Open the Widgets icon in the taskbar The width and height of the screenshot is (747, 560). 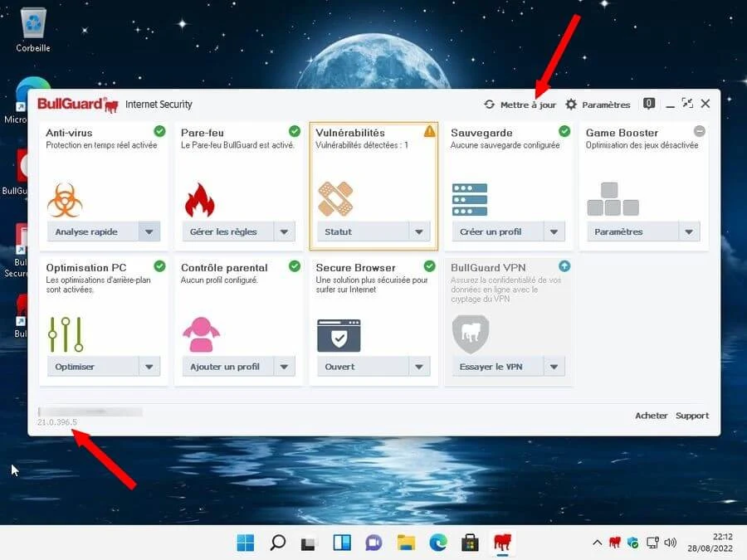pyautogui.click(x=342, y=543)
